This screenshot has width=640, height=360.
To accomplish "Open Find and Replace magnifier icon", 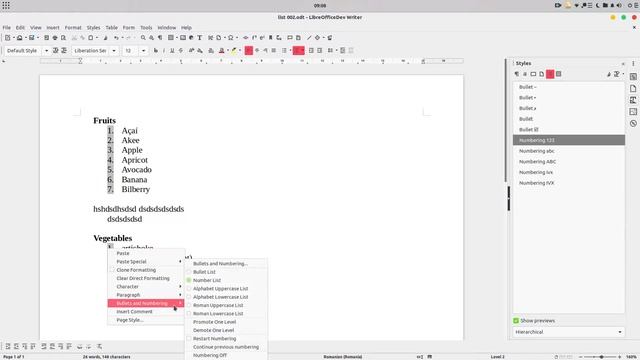I will tap(143, 38).
